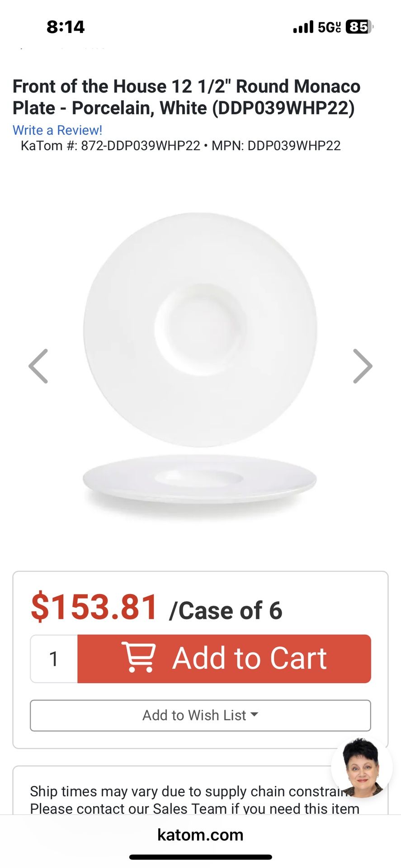Tap the $153.81 price text
401x868 pixels.
(94, 607)
